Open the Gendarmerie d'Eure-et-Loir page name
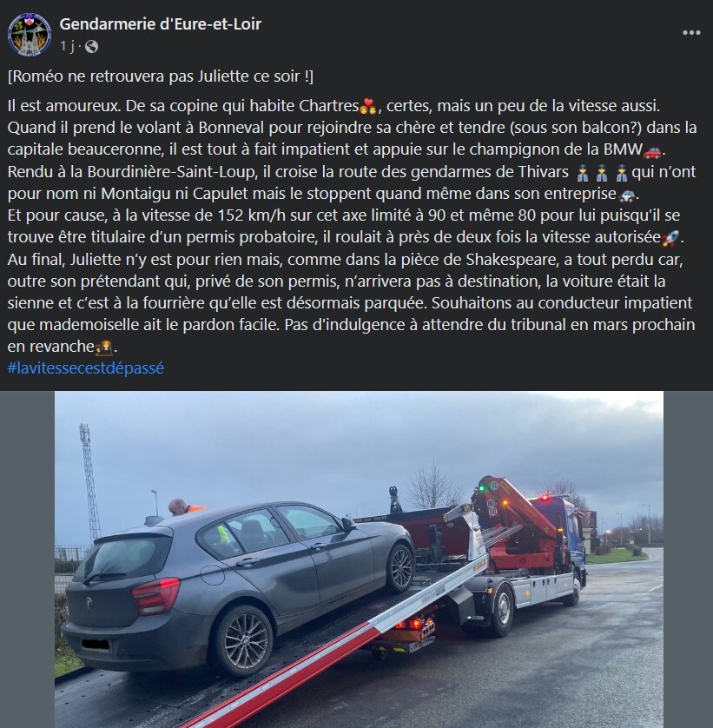This screenshot has height=728, width=713. 160,23
